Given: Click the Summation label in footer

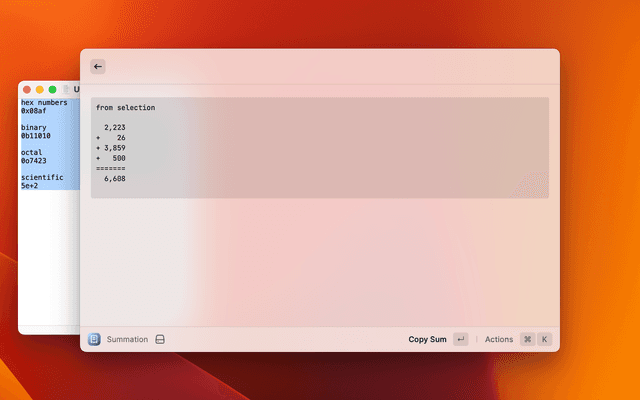Looking at the screenshot, I should (127, 339).
